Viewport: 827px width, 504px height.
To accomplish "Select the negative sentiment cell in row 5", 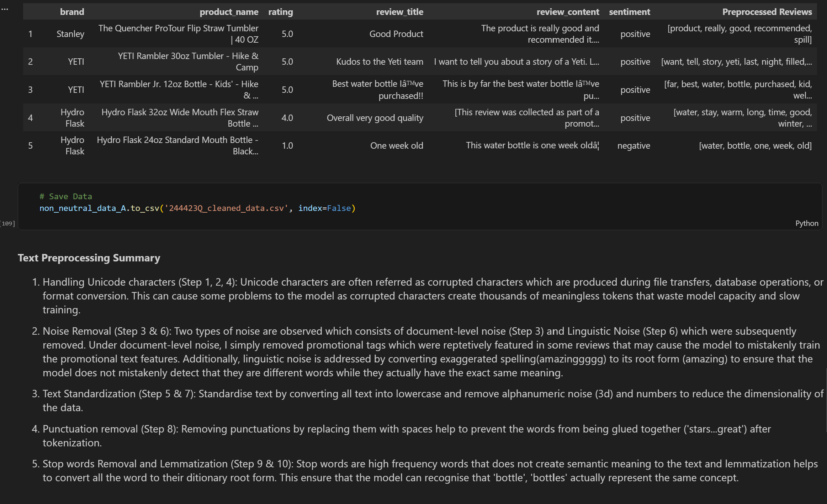I will (x=633, y=145).
